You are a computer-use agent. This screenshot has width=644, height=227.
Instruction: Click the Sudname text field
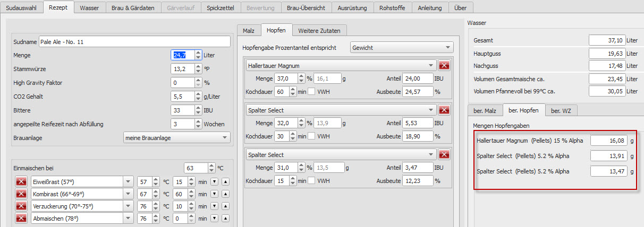(x=134, y=42)
